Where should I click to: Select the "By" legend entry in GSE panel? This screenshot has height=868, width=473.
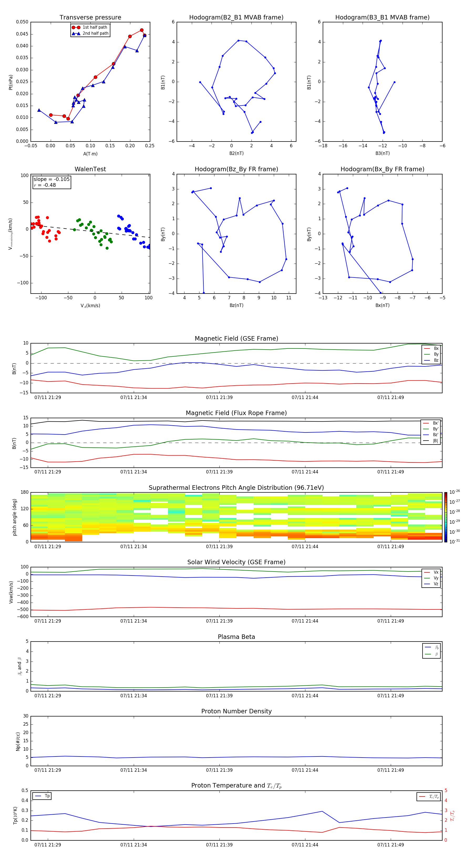point(431,354)
